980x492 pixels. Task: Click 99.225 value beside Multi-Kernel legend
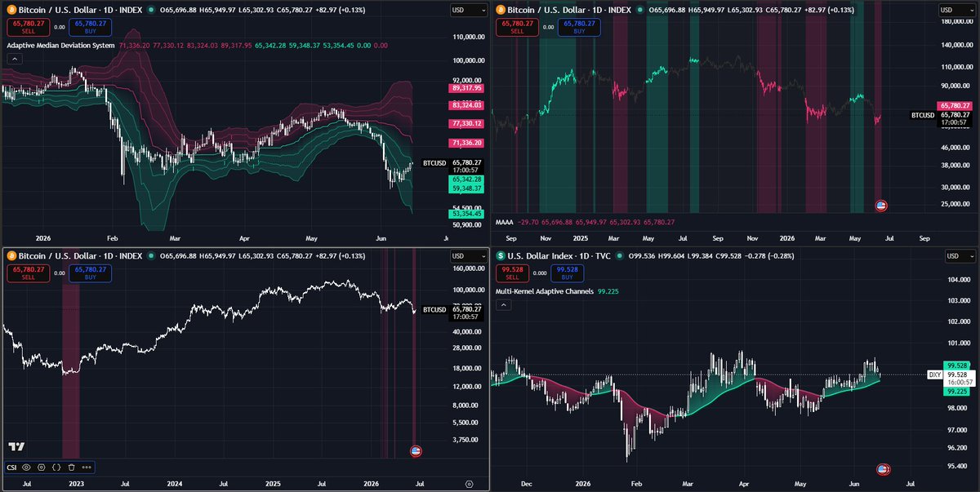[608, 291]
